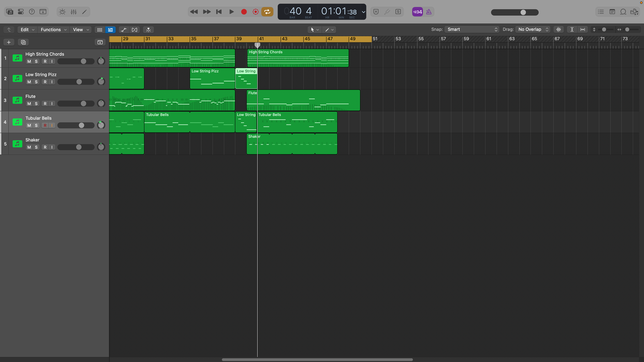Select the Tubular Bells track name
The height and width of the screenshot is (362, 644).
point(39,118)
